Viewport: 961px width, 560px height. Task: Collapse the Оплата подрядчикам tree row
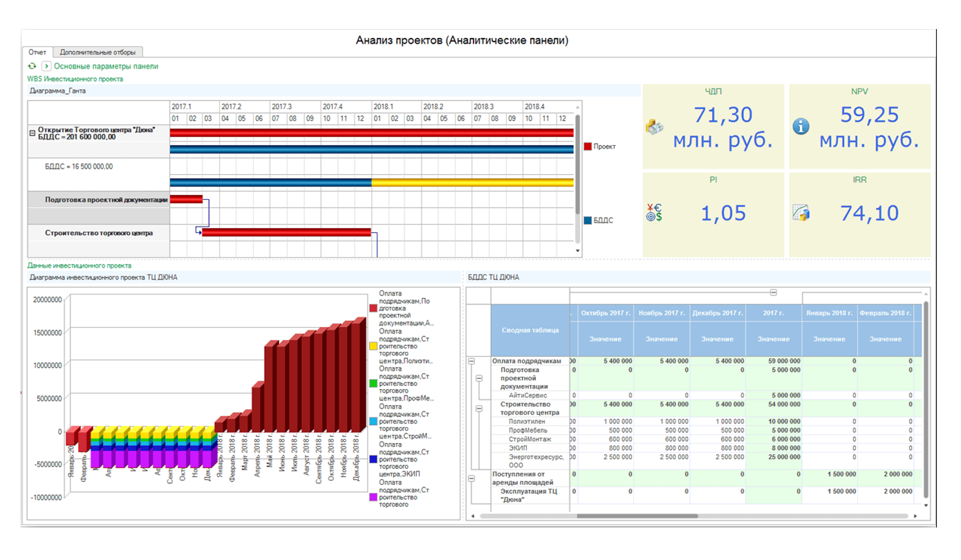tap(472, 361)
